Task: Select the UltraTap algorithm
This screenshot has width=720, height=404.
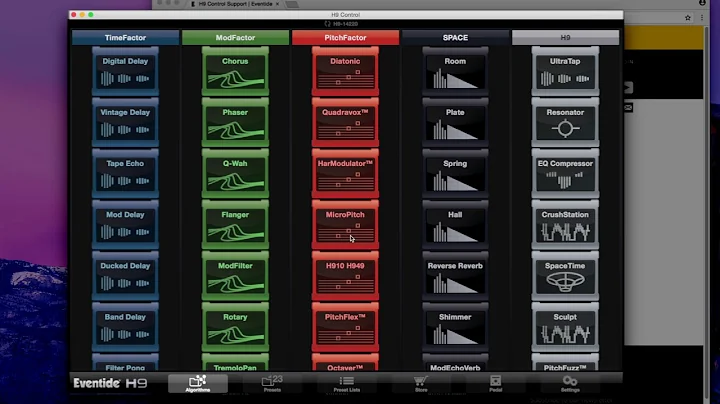Action: point(565,71)
